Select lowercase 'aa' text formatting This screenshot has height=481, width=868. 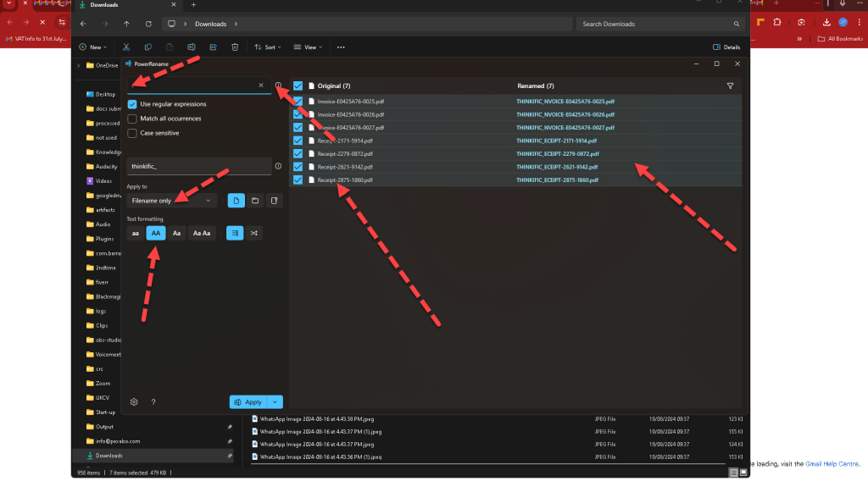coord(135,234)
